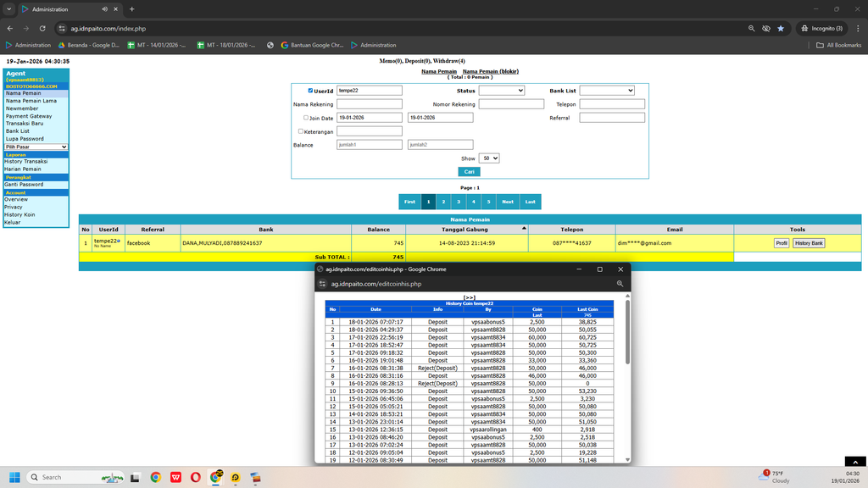
Task: Select Ganti Password in sidebar
Action: tap(24, 184)
